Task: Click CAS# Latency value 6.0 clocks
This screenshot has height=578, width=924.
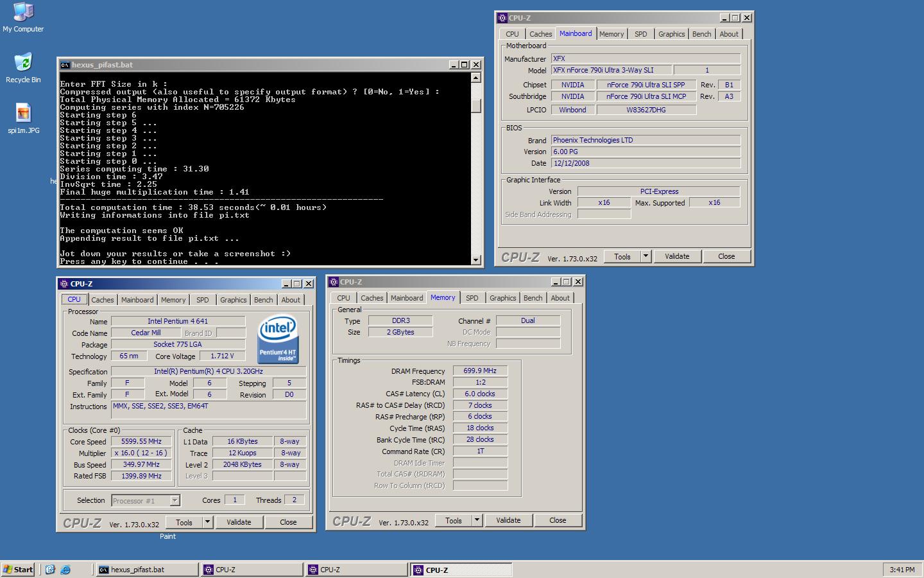Action: coord(480,394)
